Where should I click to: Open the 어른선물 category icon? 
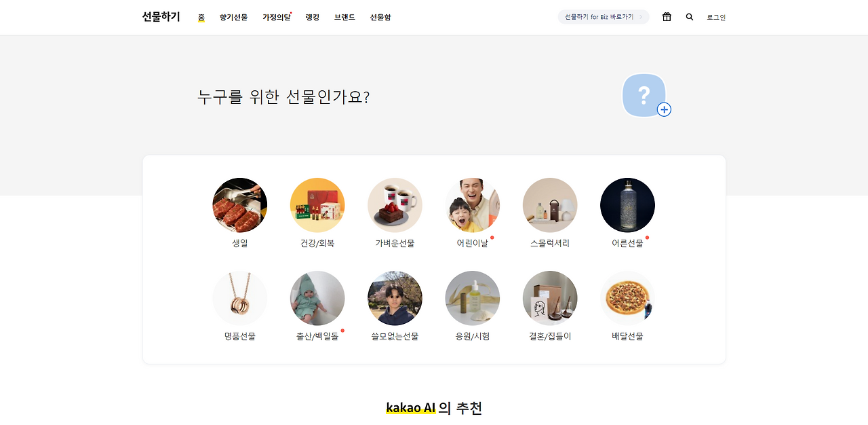(627, 205)
